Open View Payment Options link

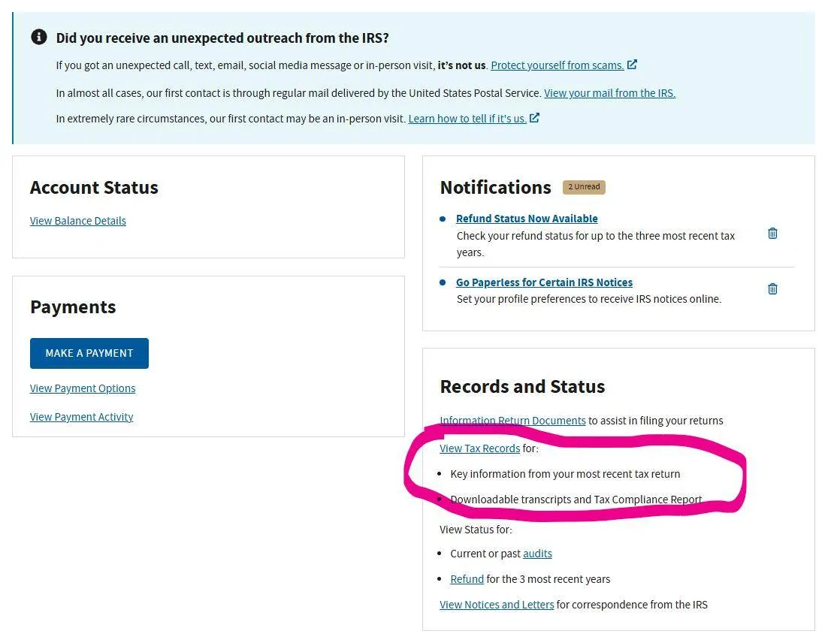(83, 388)
